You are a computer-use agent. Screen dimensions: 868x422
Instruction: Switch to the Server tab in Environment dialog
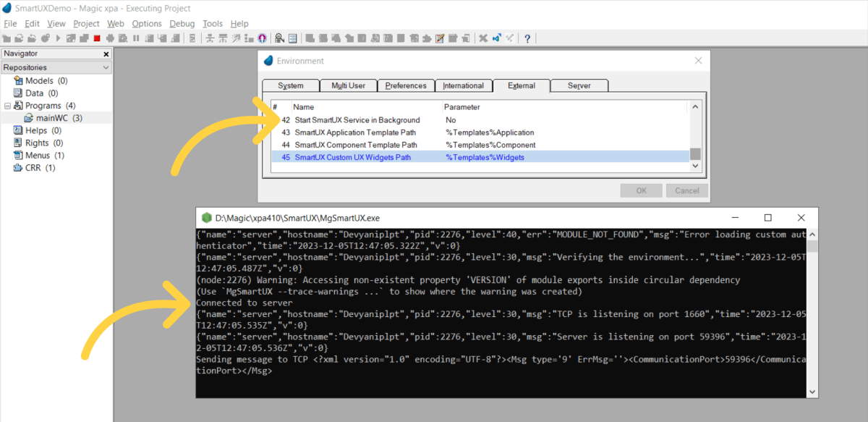pyautogui.click(x=579, y=85)
